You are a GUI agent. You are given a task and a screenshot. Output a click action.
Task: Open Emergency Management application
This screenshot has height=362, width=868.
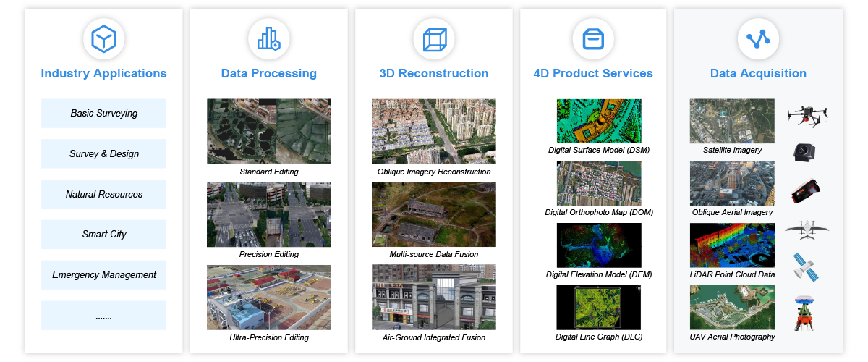pos(104,275)
